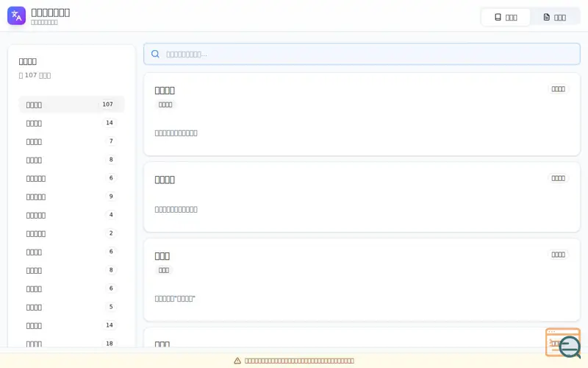588x368 pixels.
Task: Open the tab with book icon
Action: pyautogui.click(x=506, y=17)
